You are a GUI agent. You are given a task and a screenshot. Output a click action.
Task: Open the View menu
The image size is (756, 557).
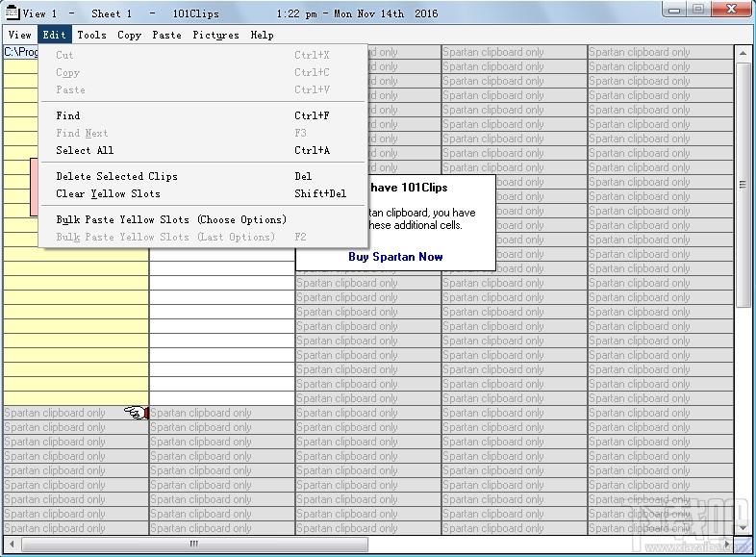pos(20,35)
